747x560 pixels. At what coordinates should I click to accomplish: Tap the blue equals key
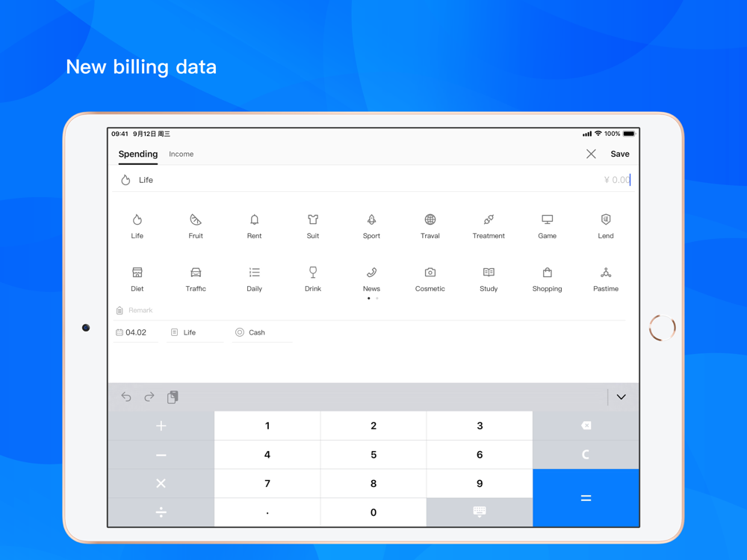click(586, 497)
